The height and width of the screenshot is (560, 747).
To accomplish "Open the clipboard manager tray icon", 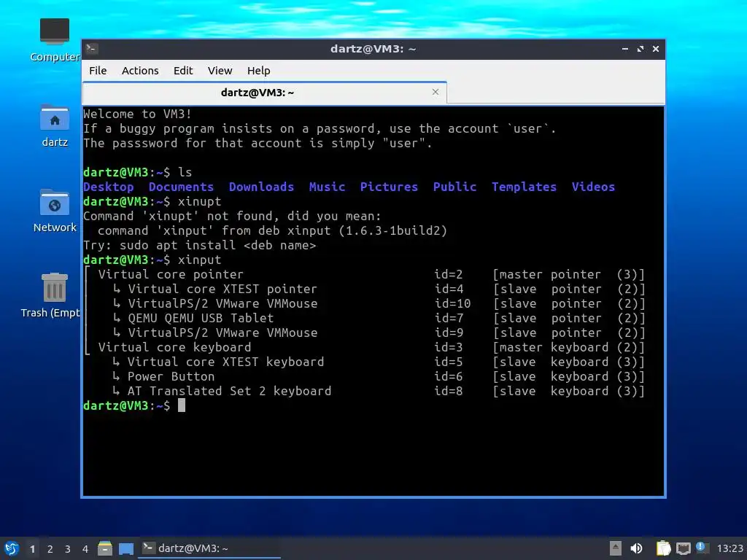I will click(x=663, y=548).
